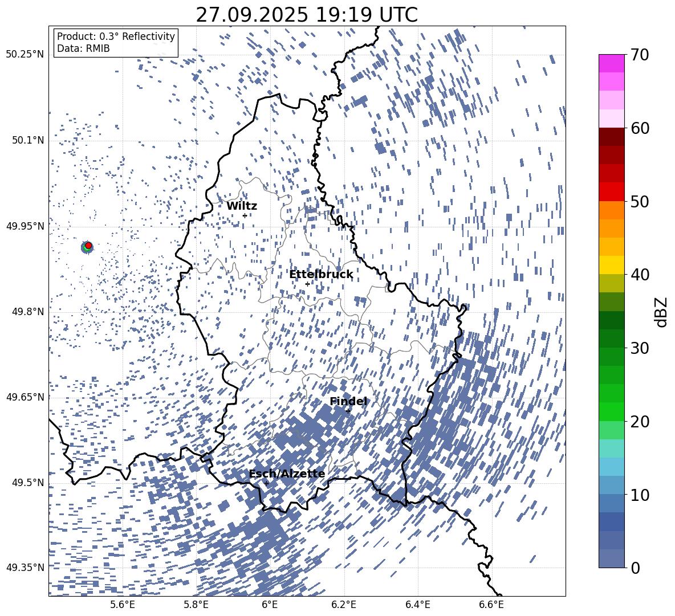The height and width of the screenshot is (616, 675).
Task: Click the colorbar tick label 70
Action: [x=640, y=55]
